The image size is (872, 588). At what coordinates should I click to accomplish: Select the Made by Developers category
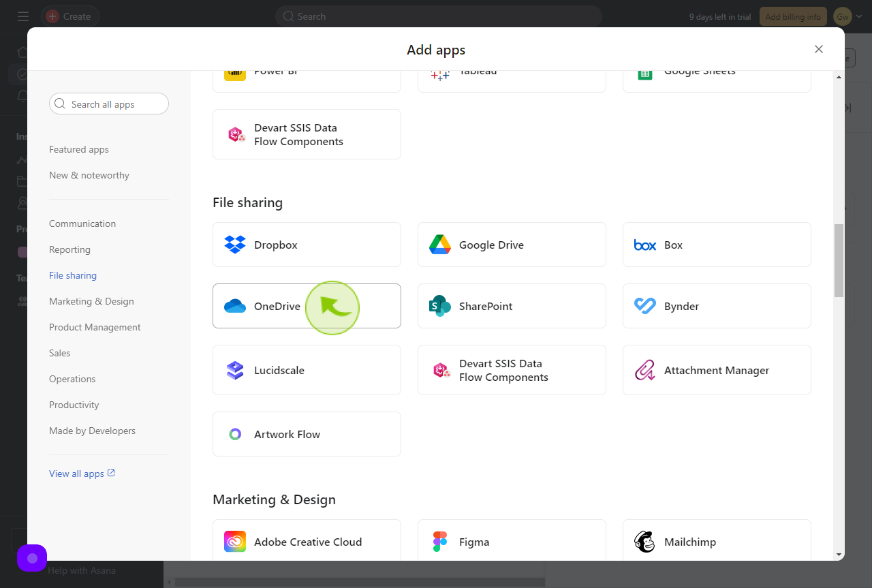click(92, 431)
